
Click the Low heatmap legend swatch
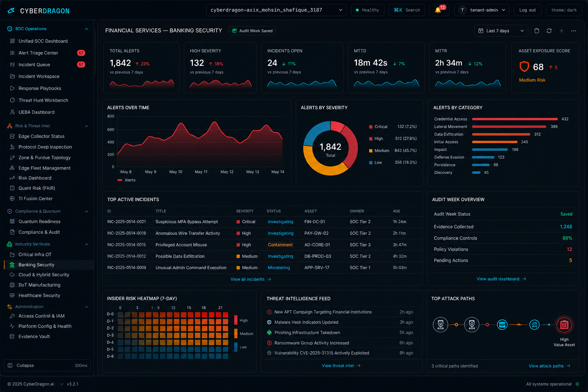pyautogui.click(x=236, y=347)
